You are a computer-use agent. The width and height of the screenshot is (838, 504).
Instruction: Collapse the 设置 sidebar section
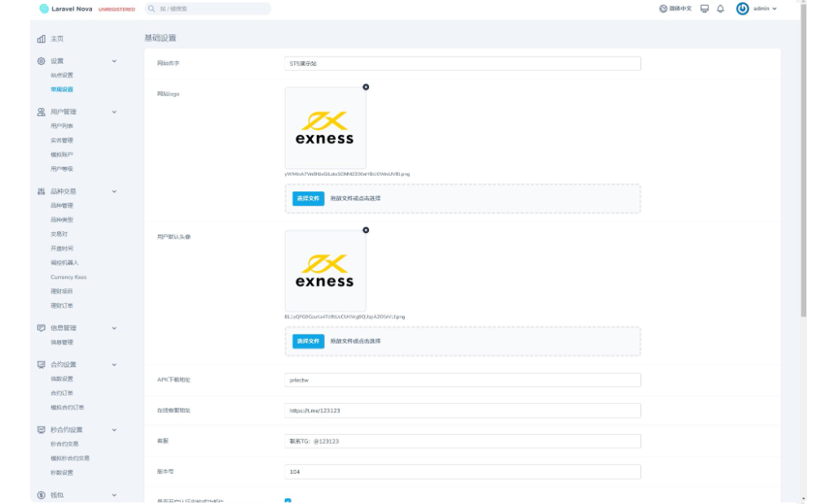[114, 61]
